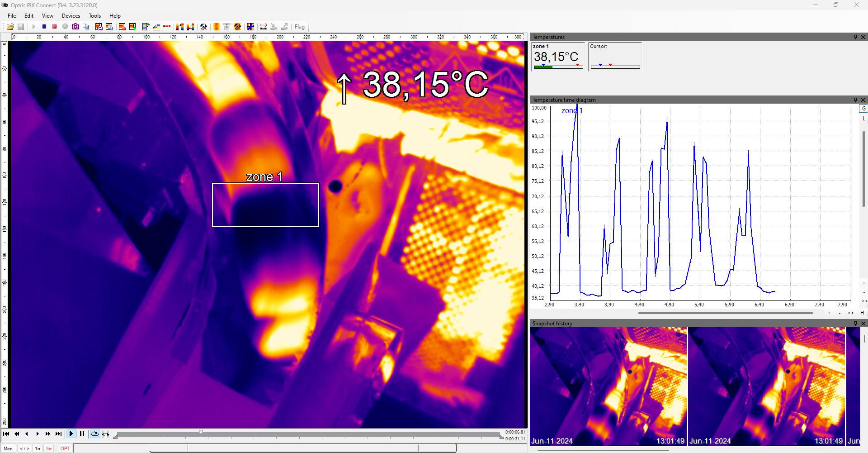Toggle loop playback mode
The height and width of the screenshot is (453, 868).
[x=95, y=434]
